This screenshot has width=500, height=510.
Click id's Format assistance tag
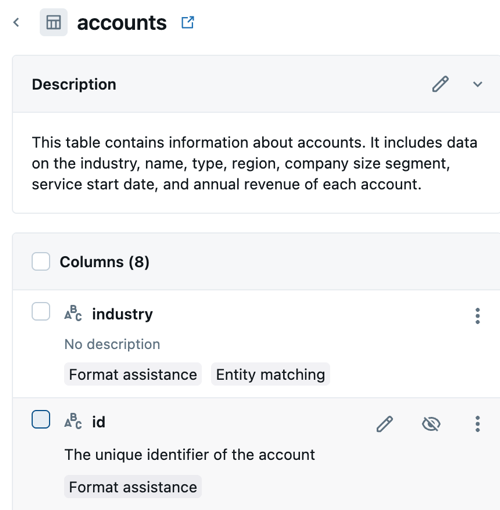133,487
